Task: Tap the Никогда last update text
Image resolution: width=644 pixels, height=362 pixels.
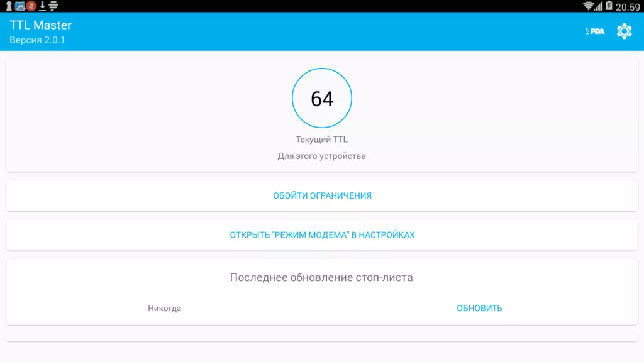Action: pos(164,308)
